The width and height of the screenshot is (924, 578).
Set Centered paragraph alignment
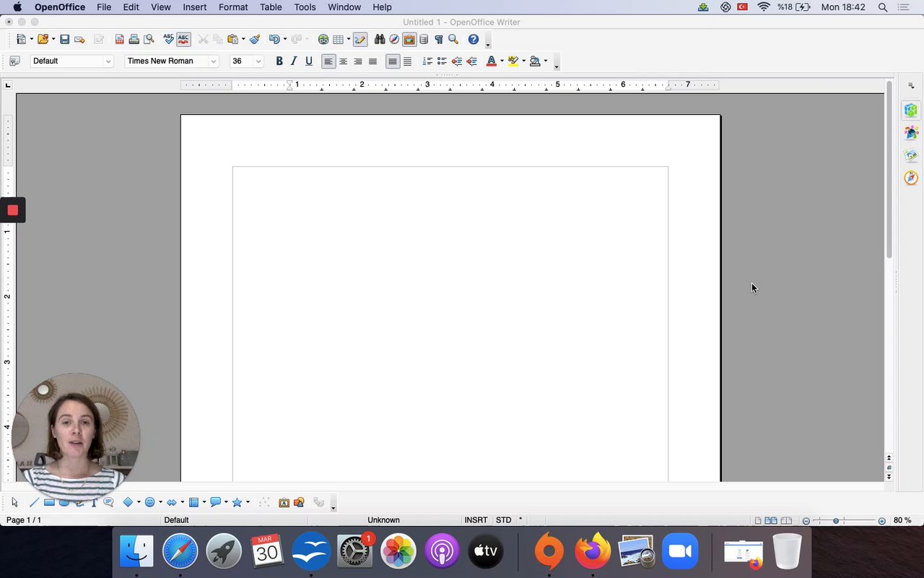coord(343,61)
